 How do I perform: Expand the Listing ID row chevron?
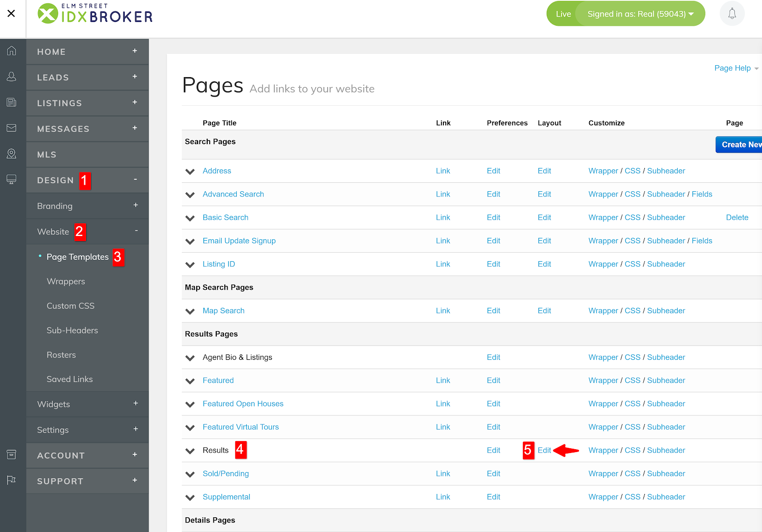click(x=190, y=265)
